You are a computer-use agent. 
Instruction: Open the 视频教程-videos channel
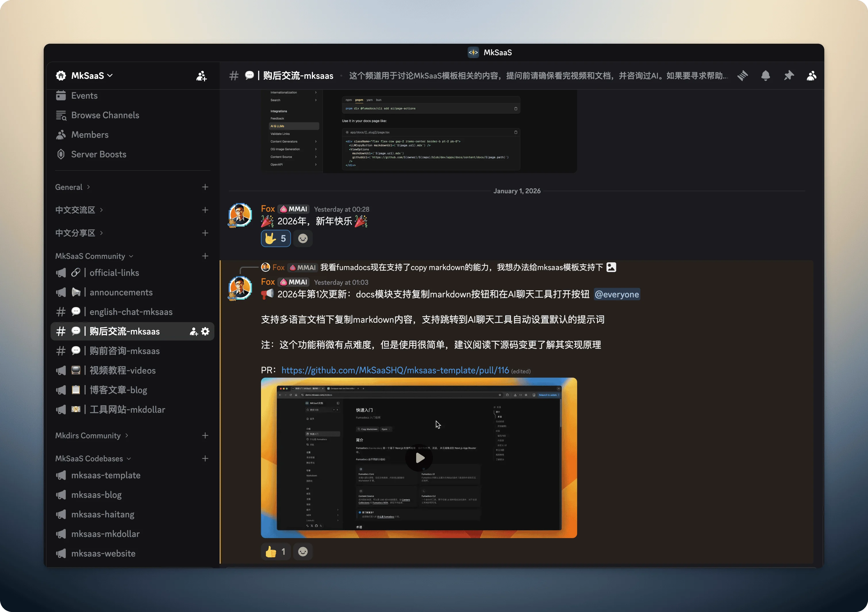[132, 370]
